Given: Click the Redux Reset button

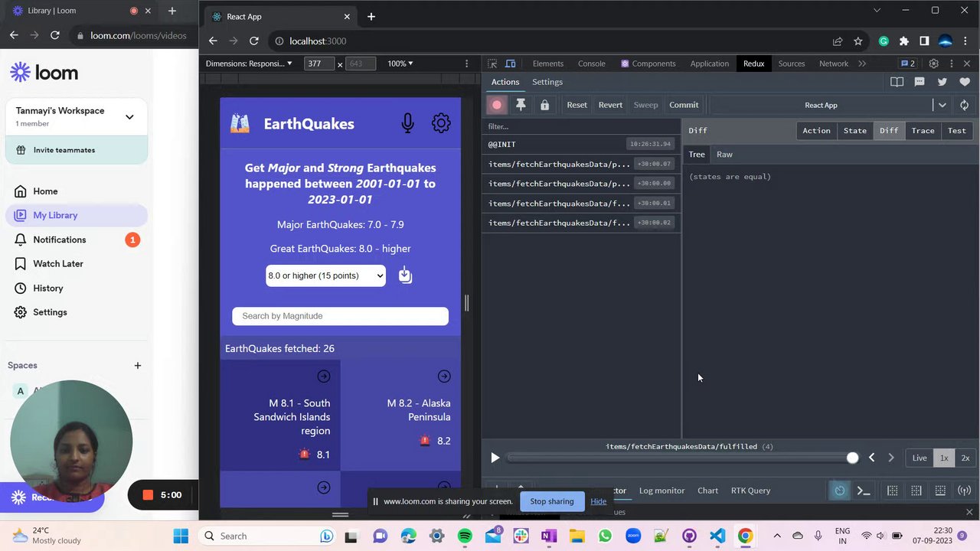Looking at the screenshot, I should pyautogui.click(x=577, y=105).
